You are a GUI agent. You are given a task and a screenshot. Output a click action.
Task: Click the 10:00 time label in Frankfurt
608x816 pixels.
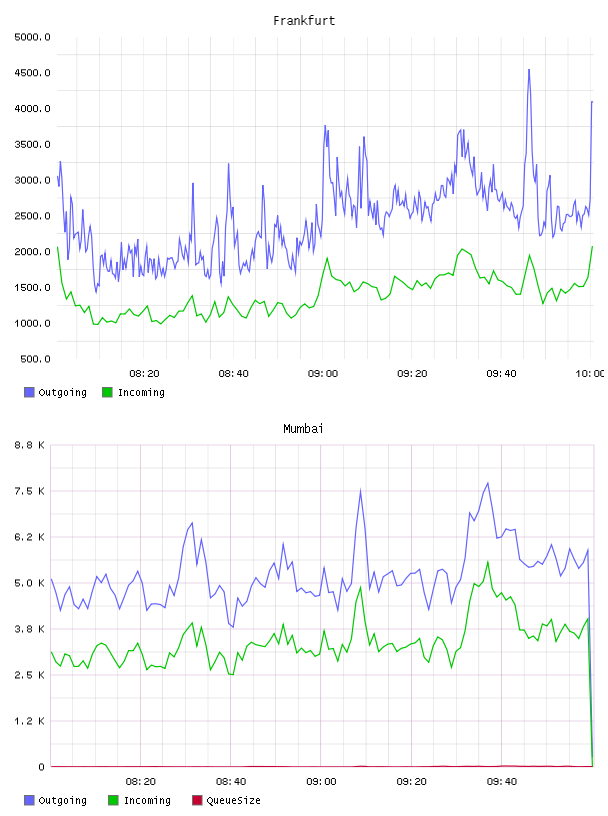tap(589, 374)
